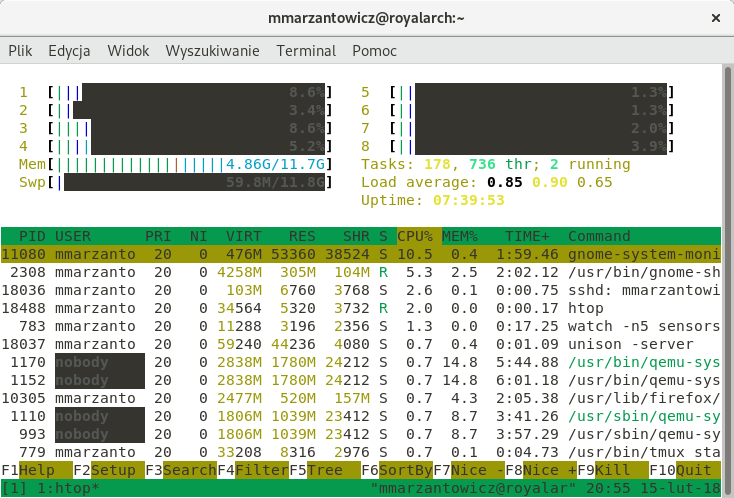This screenshot has width=734, height=498.
Task: Sort by the RES column header
Action: coord(302,236)
